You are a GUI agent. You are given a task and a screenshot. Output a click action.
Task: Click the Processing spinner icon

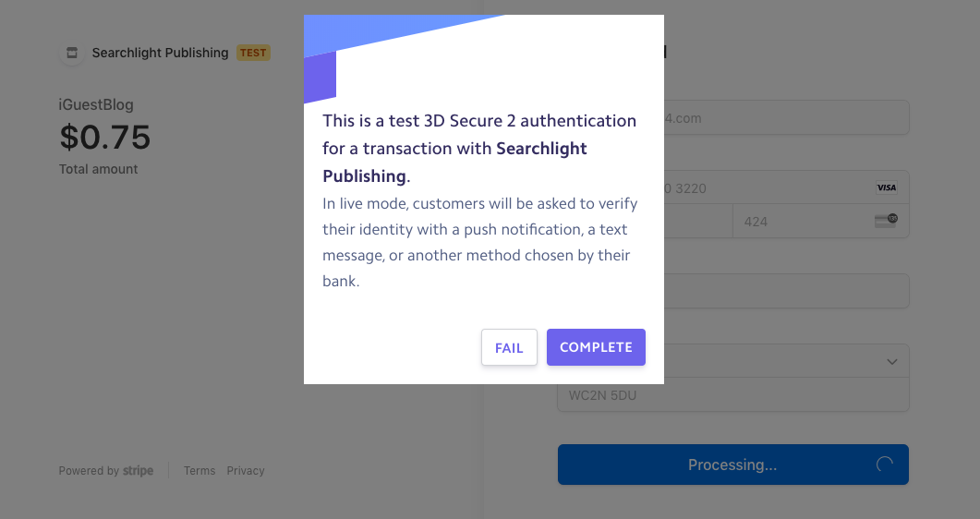click(x=884, y=464)
